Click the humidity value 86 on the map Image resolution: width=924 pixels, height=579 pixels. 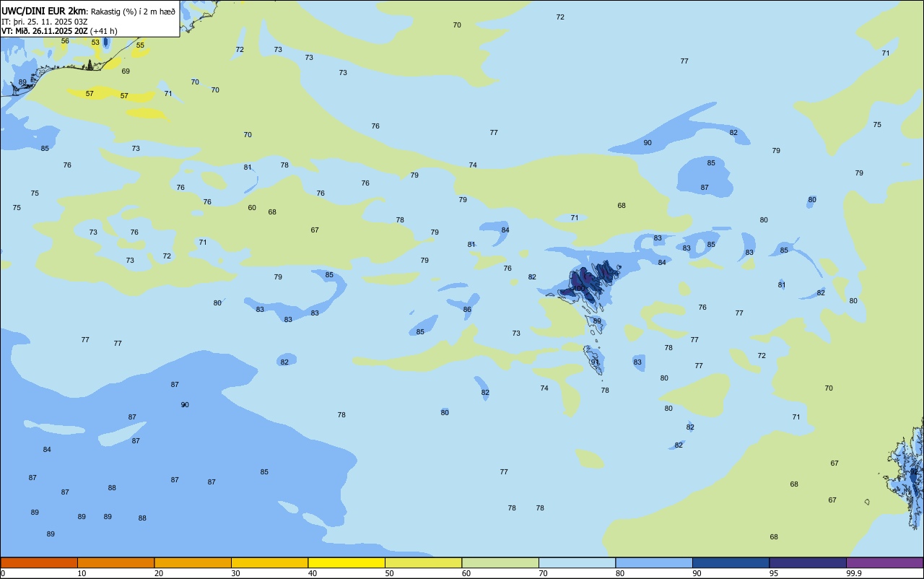467,309
